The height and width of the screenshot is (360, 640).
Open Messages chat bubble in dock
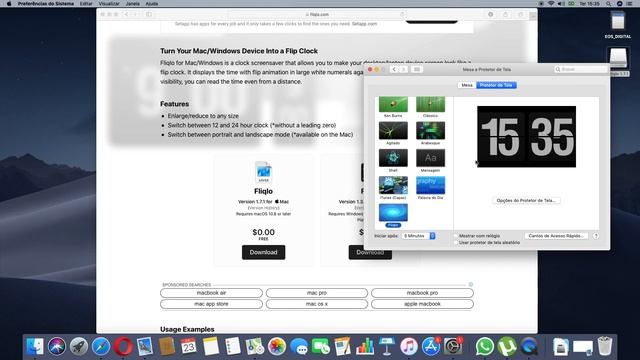tap(299, 347)
